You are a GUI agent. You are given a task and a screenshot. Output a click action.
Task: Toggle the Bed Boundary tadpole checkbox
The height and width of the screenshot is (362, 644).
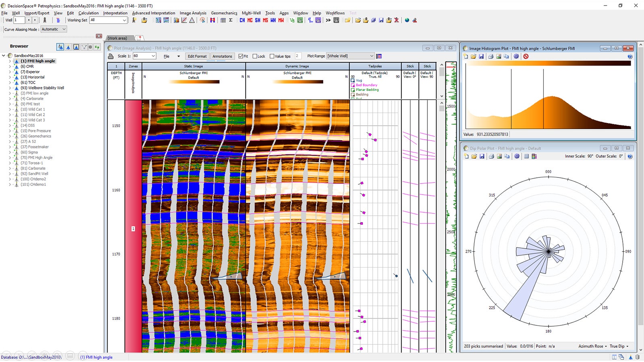pyautogui.click(x=353, y=85)
